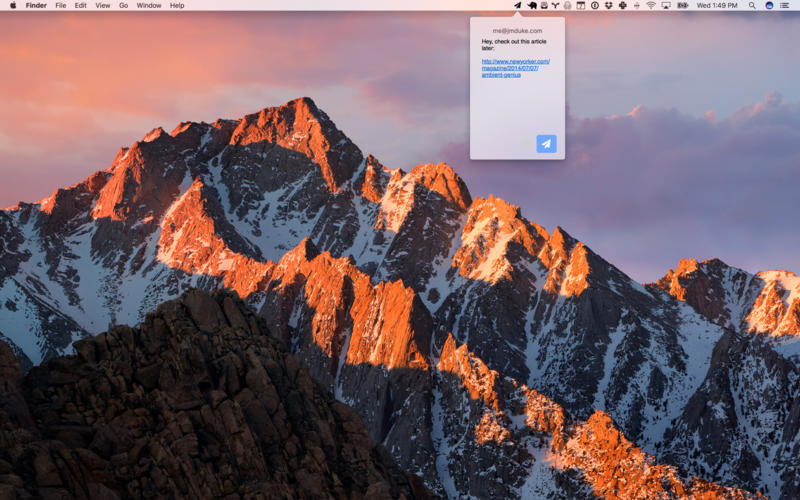Open Notification Center list icon

pyautogui.click(x=785, y=5)
